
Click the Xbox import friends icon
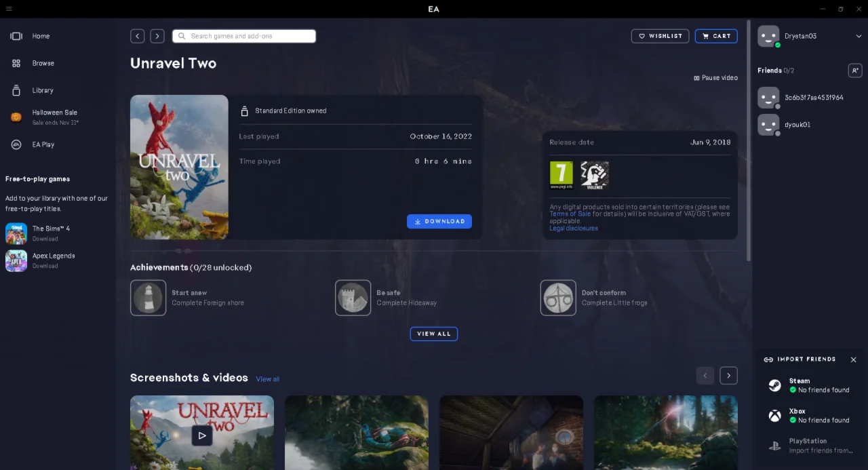(x=774, y=416)
